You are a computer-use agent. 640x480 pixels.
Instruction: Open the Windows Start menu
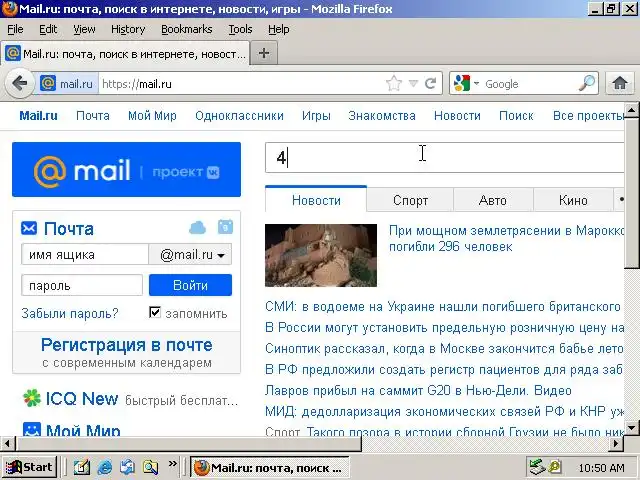[29, 467]
